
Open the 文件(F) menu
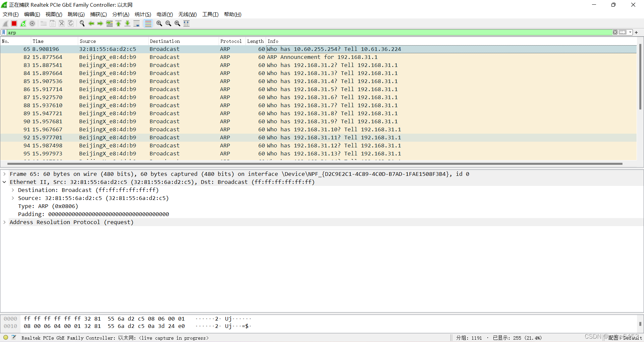point(11,14)
